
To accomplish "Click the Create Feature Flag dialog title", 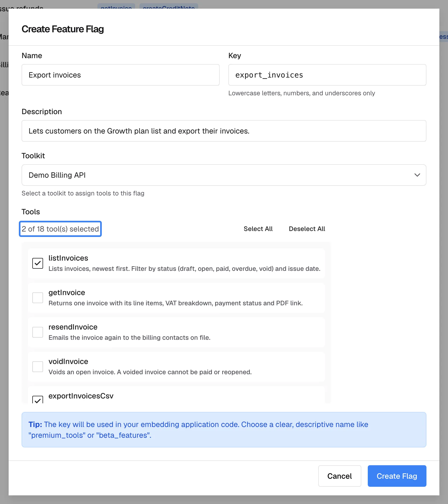I will 63,29.
